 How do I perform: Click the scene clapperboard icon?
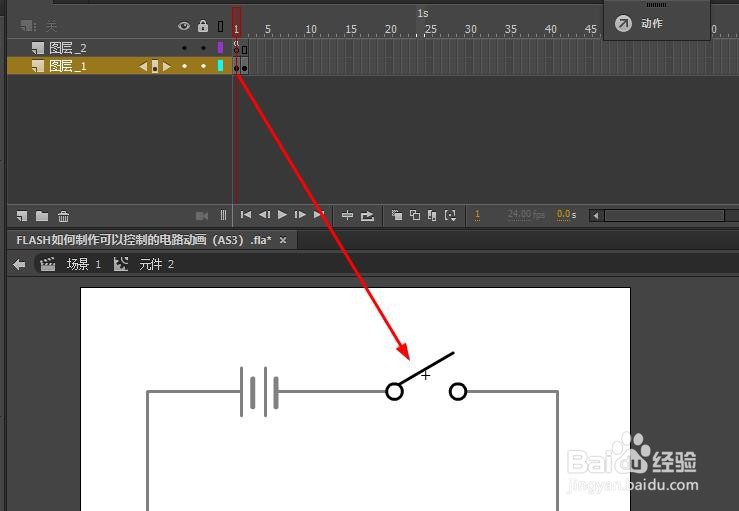click(x=48, y=264)
